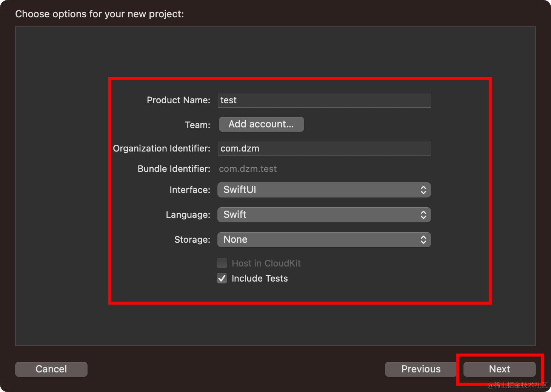This screenshot has height=392, width=551.
Task: Click the Product Name label
Action: (179, 100)
